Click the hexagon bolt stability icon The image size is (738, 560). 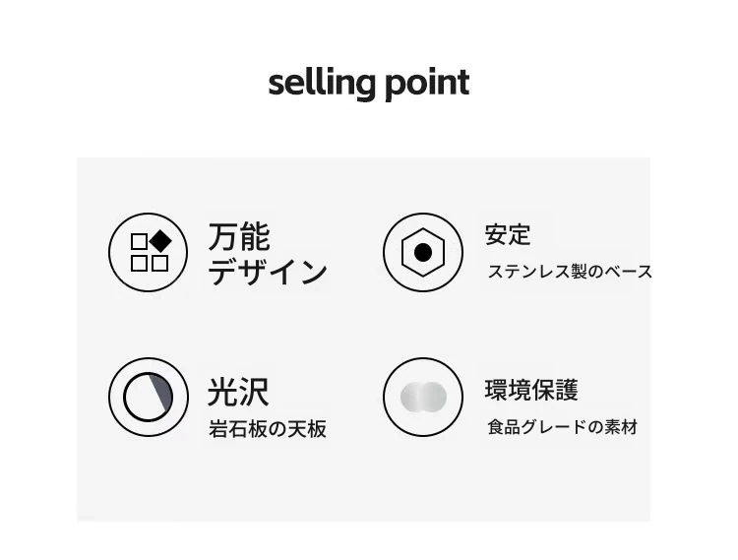click(423, 252)
